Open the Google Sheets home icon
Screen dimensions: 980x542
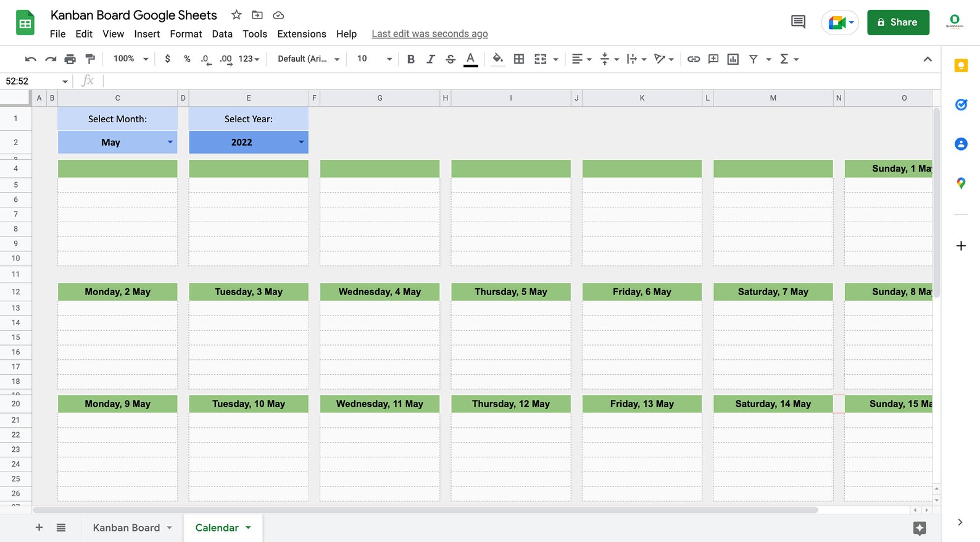point(25,23)
